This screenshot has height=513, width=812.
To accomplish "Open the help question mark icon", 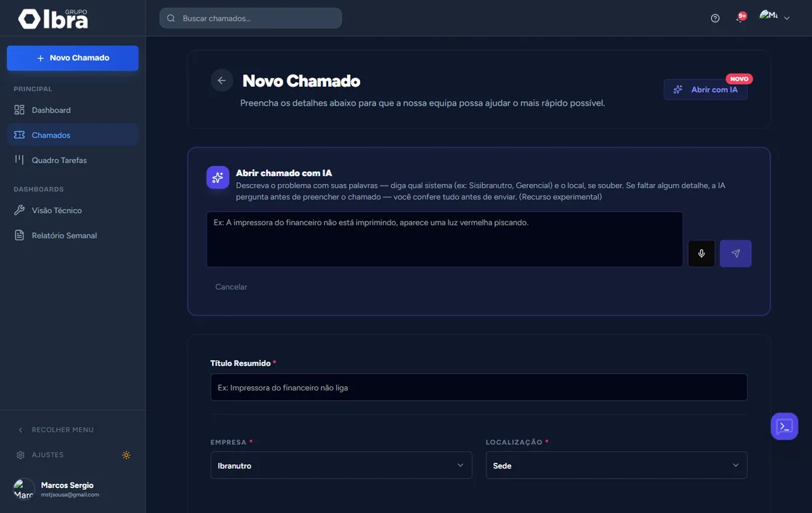I will tap(715, 18).
